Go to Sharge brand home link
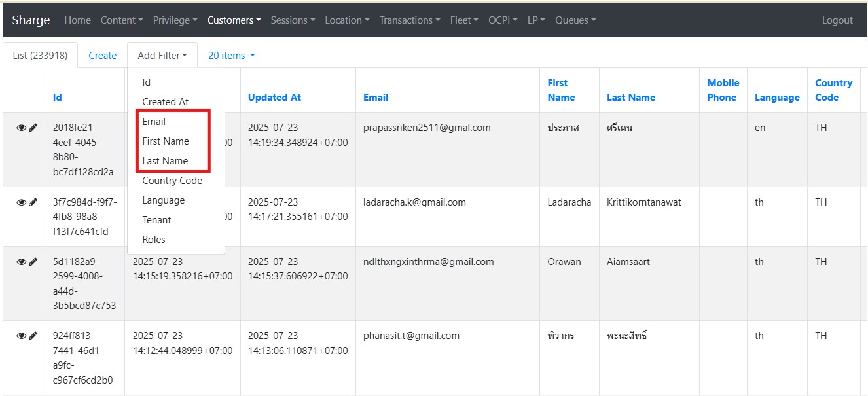Viewport: 868px width, 396px height. (31, 20)
